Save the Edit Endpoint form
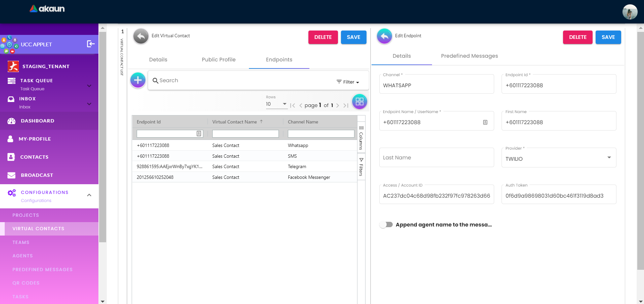 point(608,37)
